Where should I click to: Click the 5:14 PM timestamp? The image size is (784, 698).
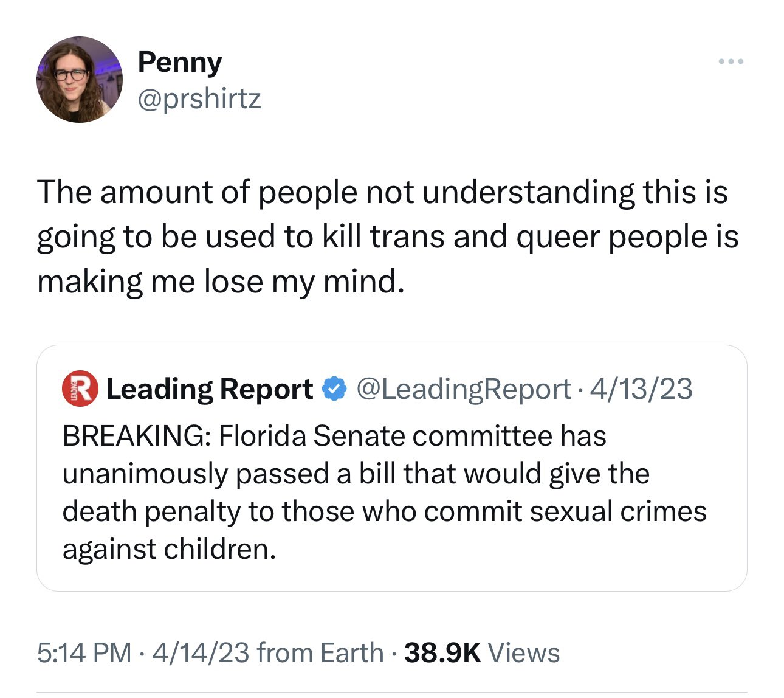click(x=84, y=653)
